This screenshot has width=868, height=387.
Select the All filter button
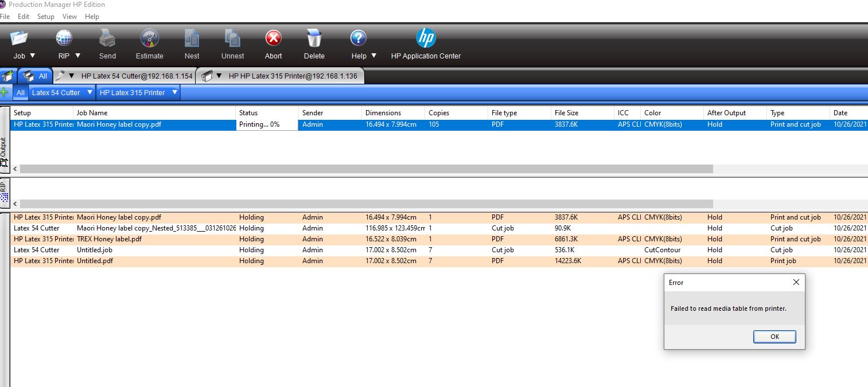(21, 92)
